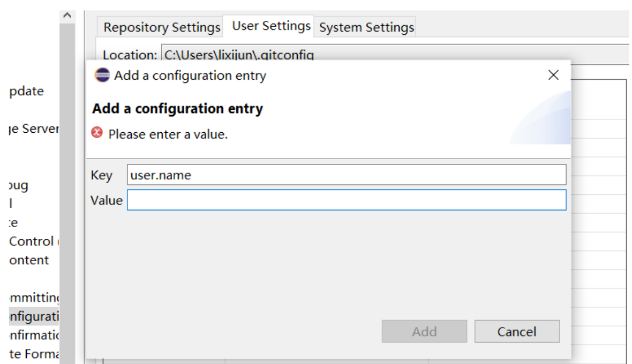Open the Confirmations item in sidebar
The width and height of the screenshot is (632, 364).
pos(33,336)
